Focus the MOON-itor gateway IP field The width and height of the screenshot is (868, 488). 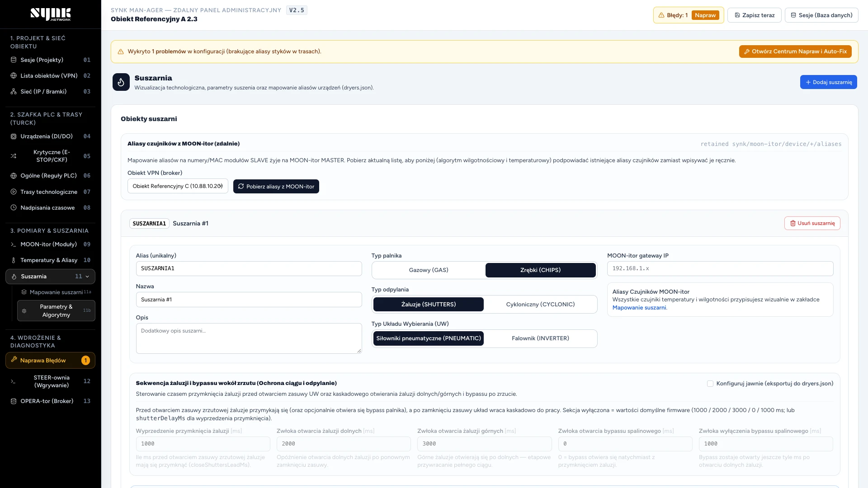click(x=720, y=268)
